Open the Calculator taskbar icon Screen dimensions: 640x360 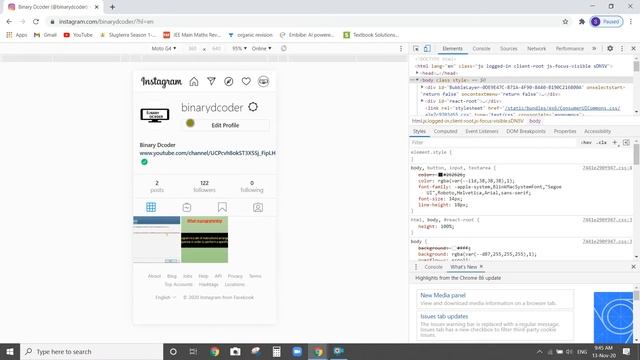[x=276, y=351]
